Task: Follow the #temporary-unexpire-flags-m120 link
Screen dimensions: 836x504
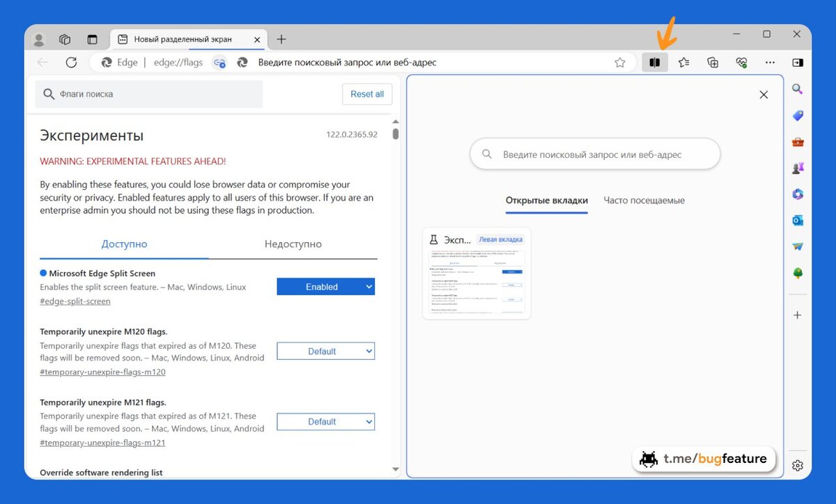Action: [x=102, y=372]
